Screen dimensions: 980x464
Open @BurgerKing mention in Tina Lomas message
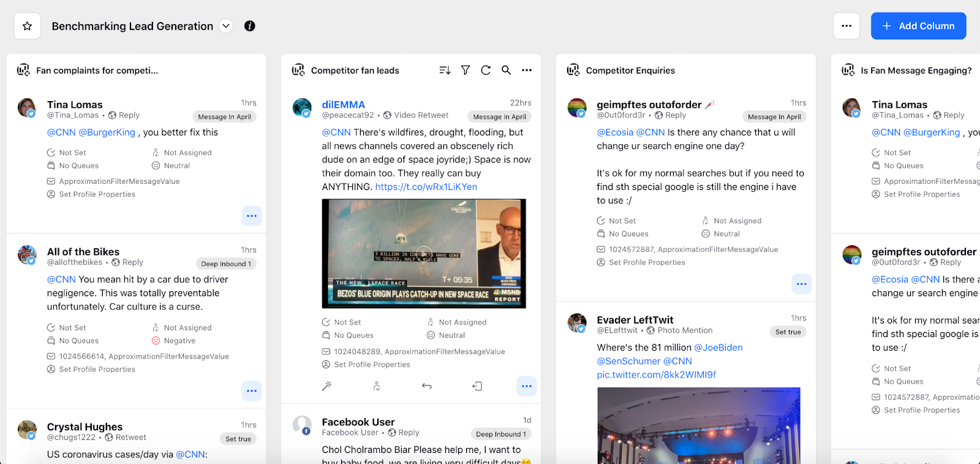click(x=107, y=132)
